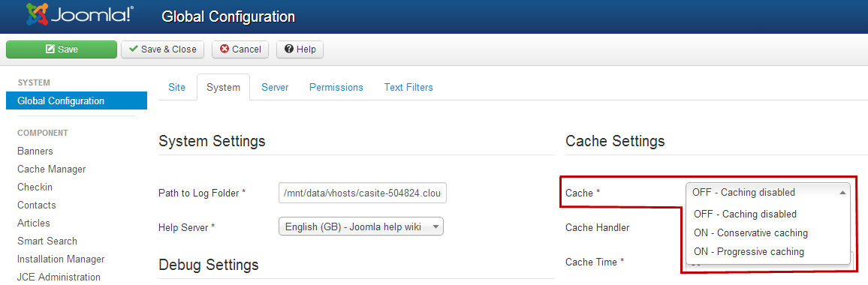Open Cache Manager in sidebar
868x285 pixels.
[x=52, y=169]
